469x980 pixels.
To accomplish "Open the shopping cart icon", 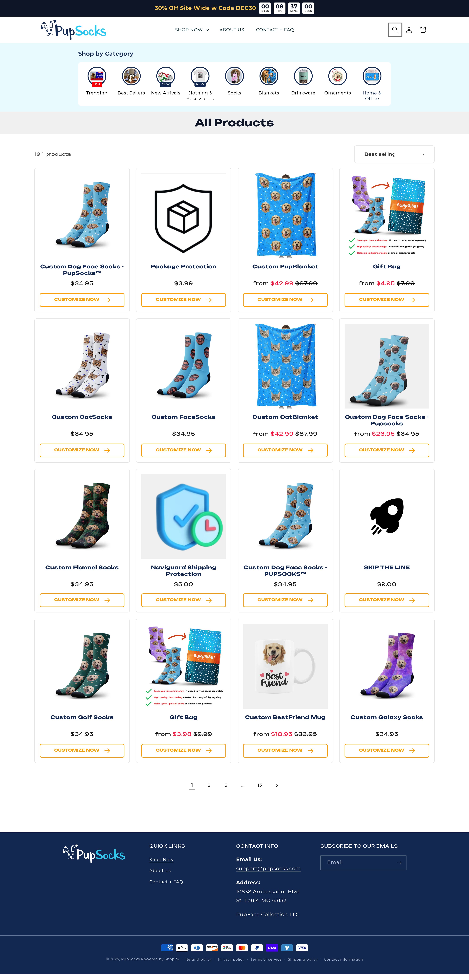I will [423, 30].
